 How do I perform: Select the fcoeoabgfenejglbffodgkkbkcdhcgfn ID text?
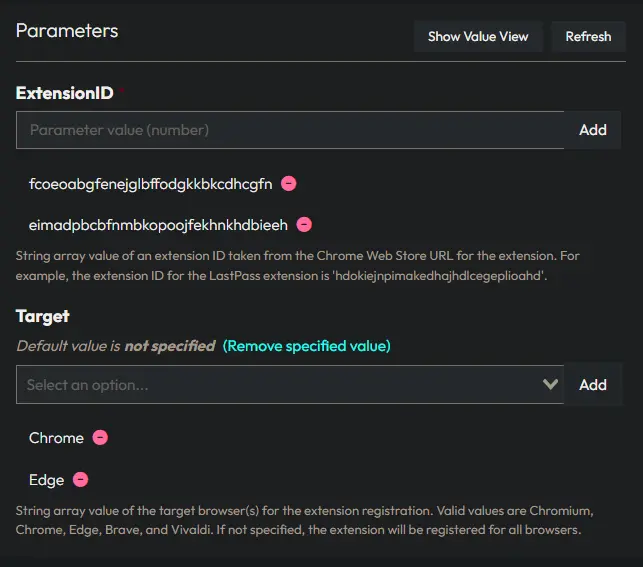[150, 184]
